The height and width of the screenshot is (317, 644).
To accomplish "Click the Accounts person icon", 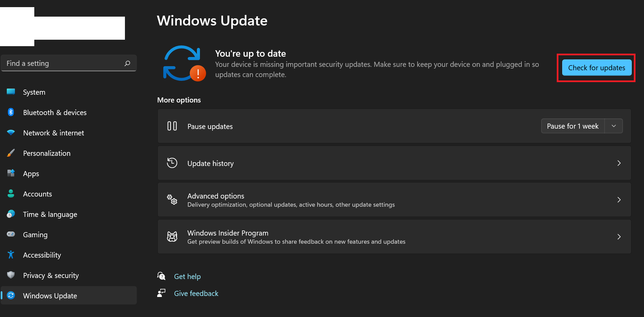I will point(11,193).
